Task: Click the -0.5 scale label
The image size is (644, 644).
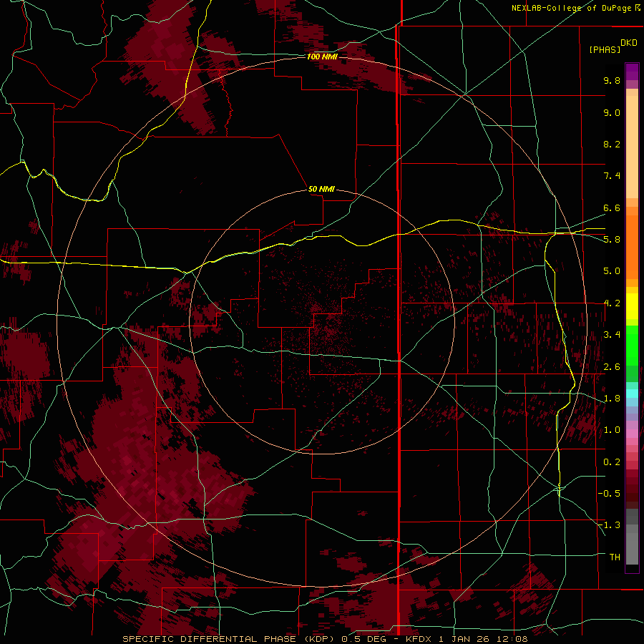Action: point(609,494)
